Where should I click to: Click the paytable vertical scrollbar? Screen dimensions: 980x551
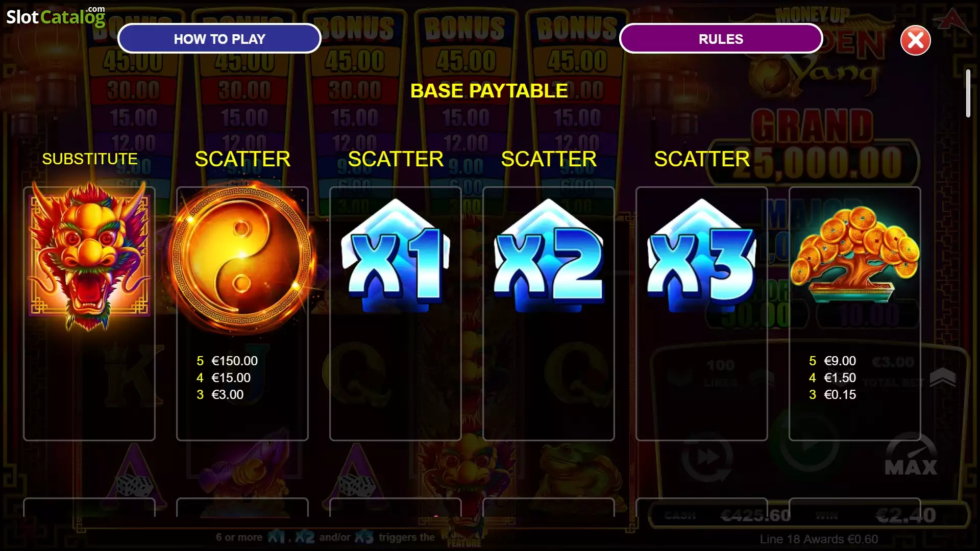tap(968, 93)
